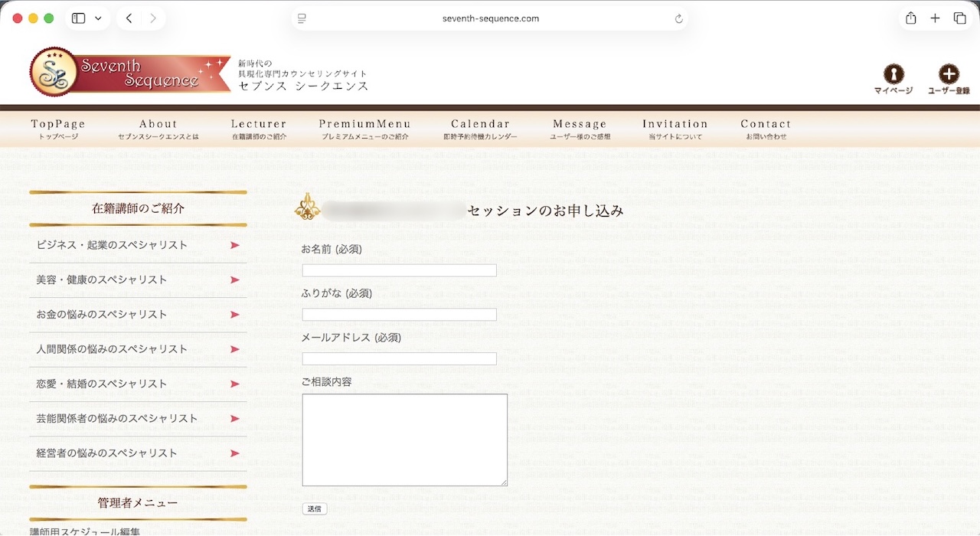This screenshot has width=980, height=536.
Task: Show tab overview in Safari
Action: click(959, 18)
